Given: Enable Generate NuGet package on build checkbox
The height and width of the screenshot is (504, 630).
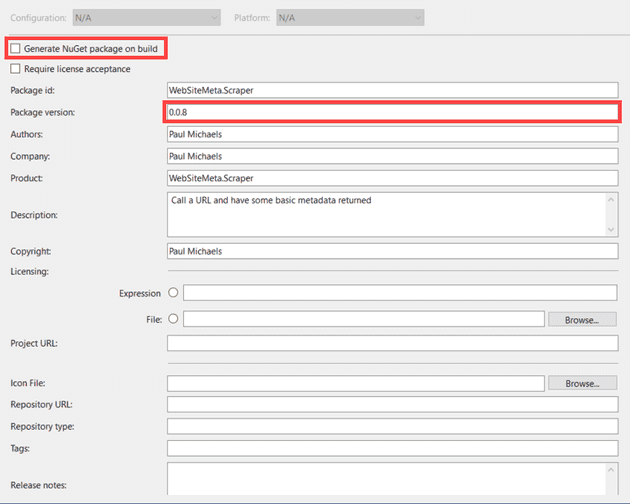Looking at the screenshot, I should (x=15, y=49).
